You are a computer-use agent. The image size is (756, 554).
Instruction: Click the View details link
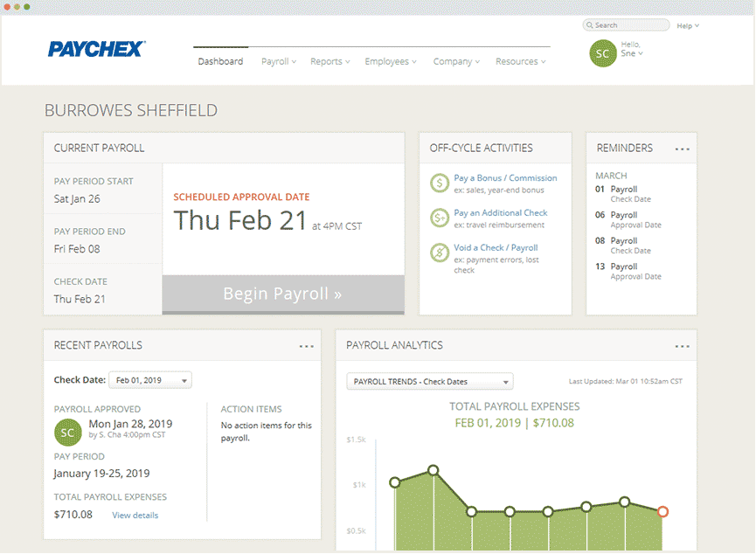pos(135,515)
